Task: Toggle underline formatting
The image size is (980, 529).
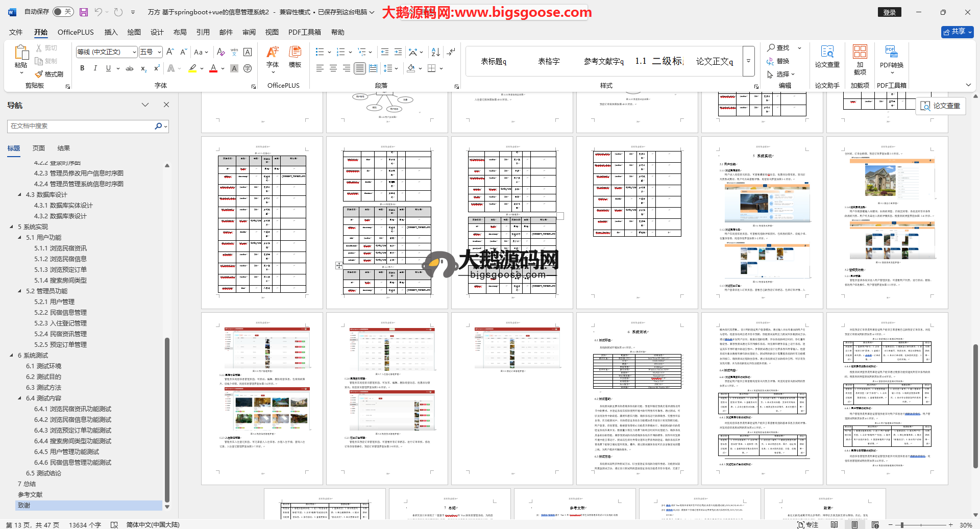Action: [108, 68]
